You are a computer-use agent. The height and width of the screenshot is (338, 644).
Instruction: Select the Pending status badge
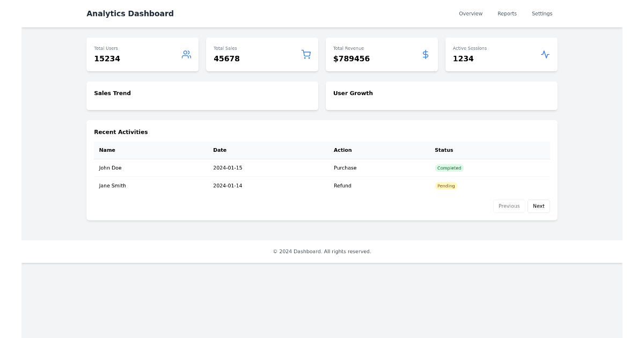click(x=446, y=186)
